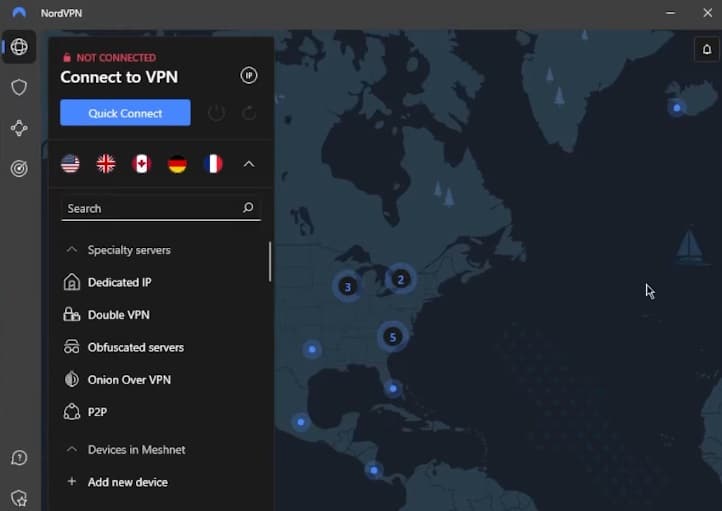The image size is (722, 511).
Task: Click the Iceland server dot on map
Action: coord(677,108)
